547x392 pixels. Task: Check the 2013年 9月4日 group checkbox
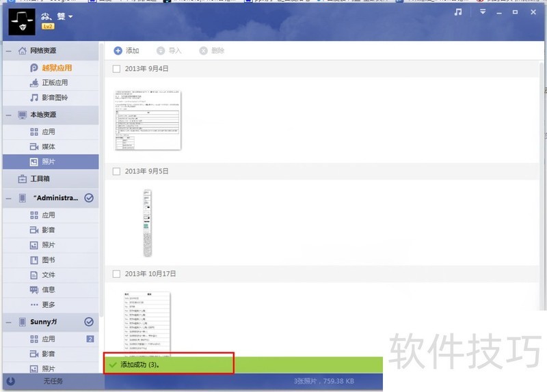point(116,69)
